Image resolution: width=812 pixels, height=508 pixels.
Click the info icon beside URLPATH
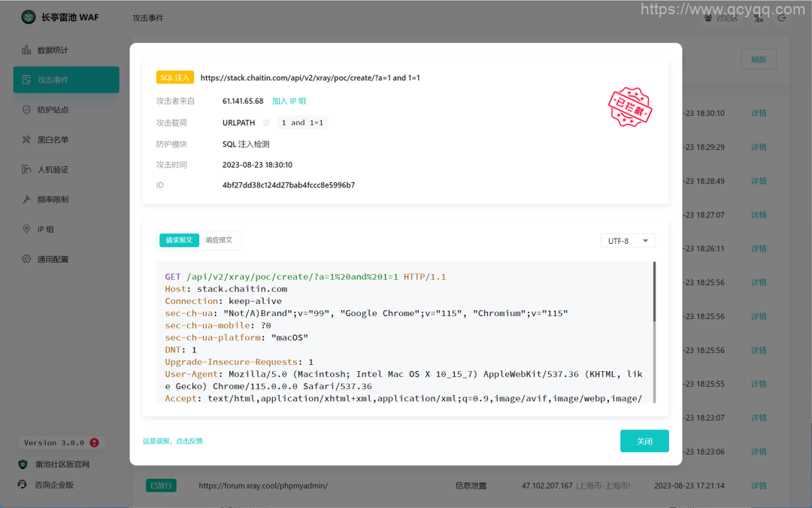coord(266,123)
